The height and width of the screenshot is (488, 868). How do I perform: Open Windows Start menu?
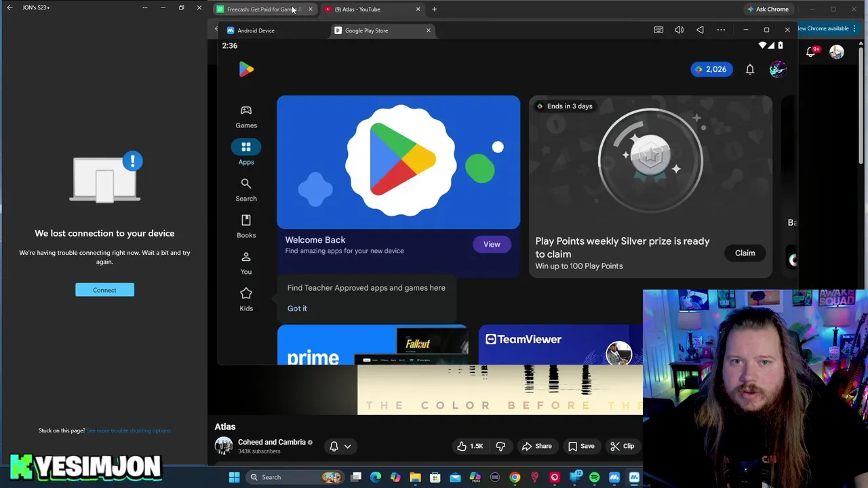(x=234, y=477)
